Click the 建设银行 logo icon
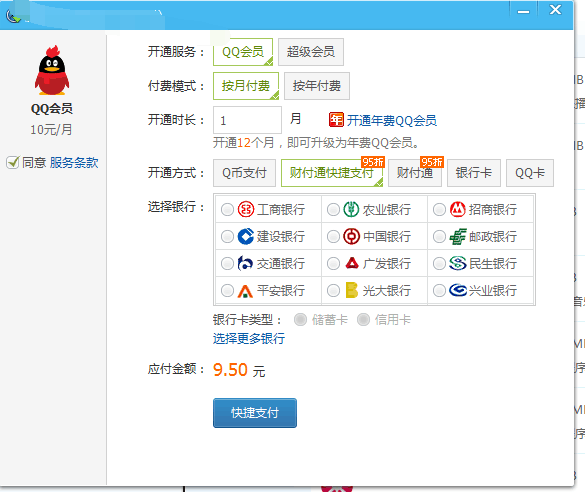 (x=246, y=236)
